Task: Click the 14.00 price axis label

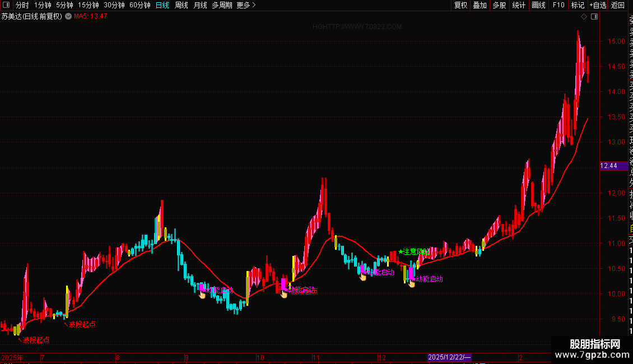Action: coord(616,92)
